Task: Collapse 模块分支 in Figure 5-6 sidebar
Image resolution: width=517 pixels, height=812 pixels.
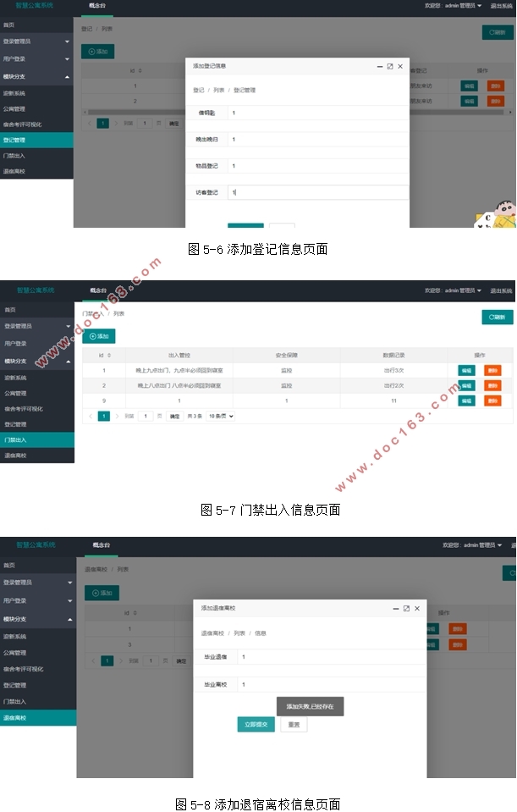Action: point(36,77)
